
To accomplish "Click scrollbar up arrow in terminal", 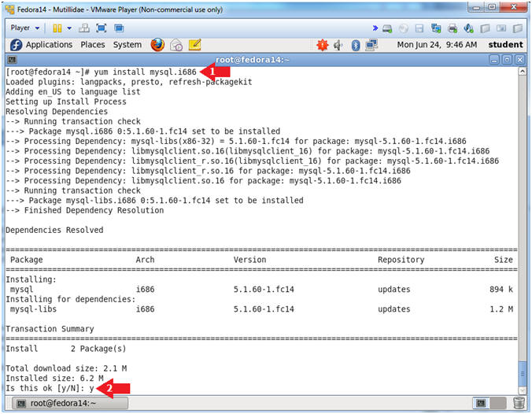I will (522, 72).
